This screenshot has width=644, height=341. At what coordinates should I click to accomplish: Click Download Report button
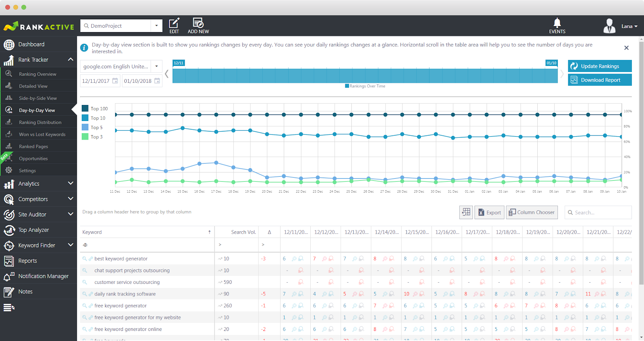tap(600, 80)
